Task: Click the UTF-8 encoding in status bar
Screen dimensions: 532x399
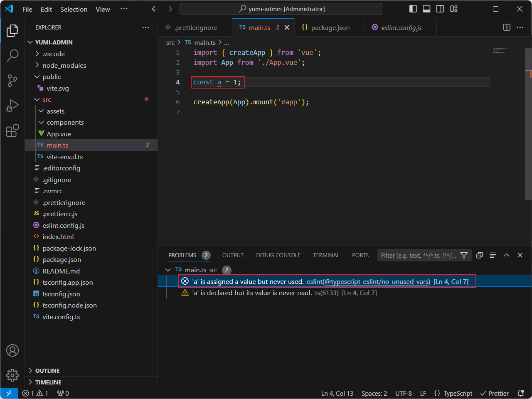Action: (x=404, y=393)
